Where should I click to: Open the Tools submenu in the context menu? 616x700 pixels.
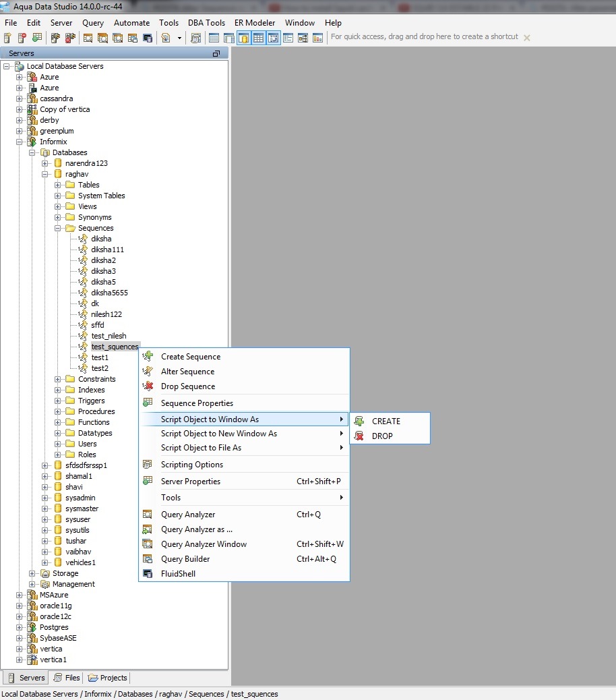pos(244,497)
